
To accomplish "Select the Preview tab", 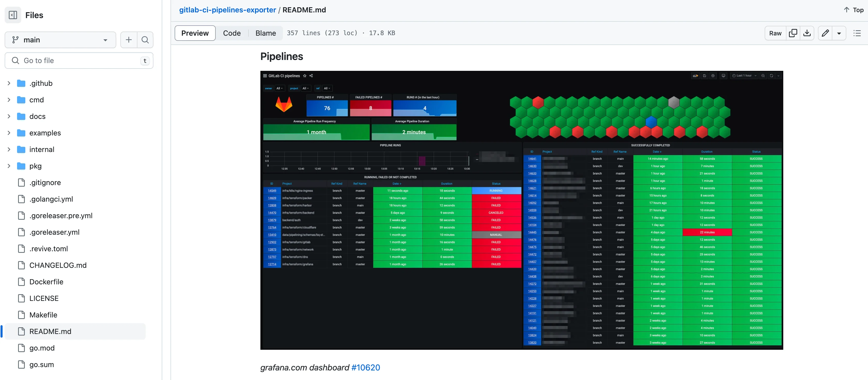I will click(195, 33).
